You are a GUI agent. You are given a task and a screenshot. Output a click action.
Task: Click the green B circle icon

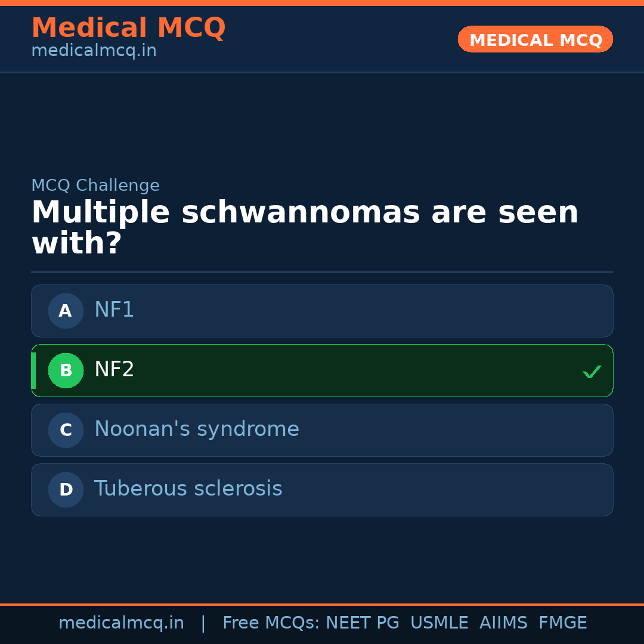pyautogui.click(x=66, y=370)
